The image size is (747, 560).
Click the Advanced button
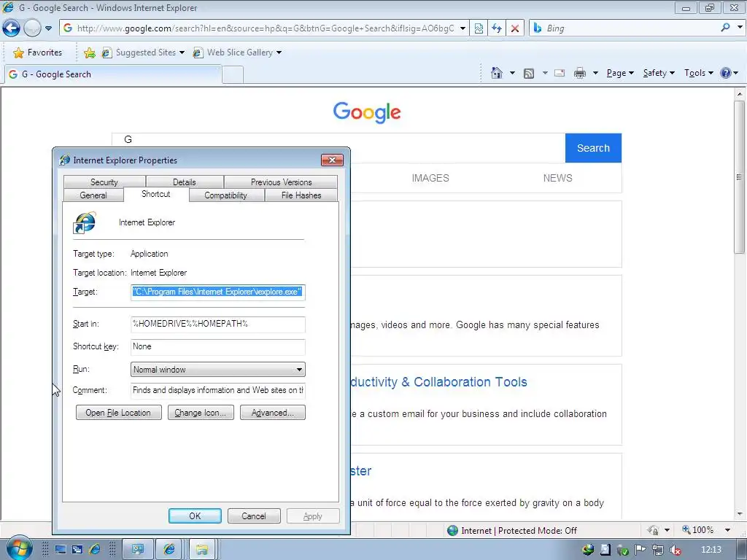273,413
